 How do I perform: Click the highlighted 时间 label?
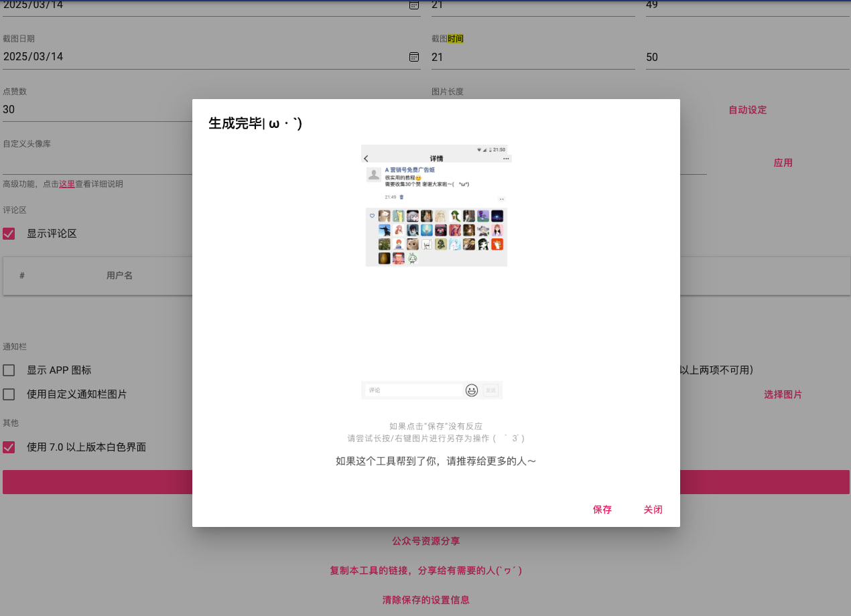point(456,39)
